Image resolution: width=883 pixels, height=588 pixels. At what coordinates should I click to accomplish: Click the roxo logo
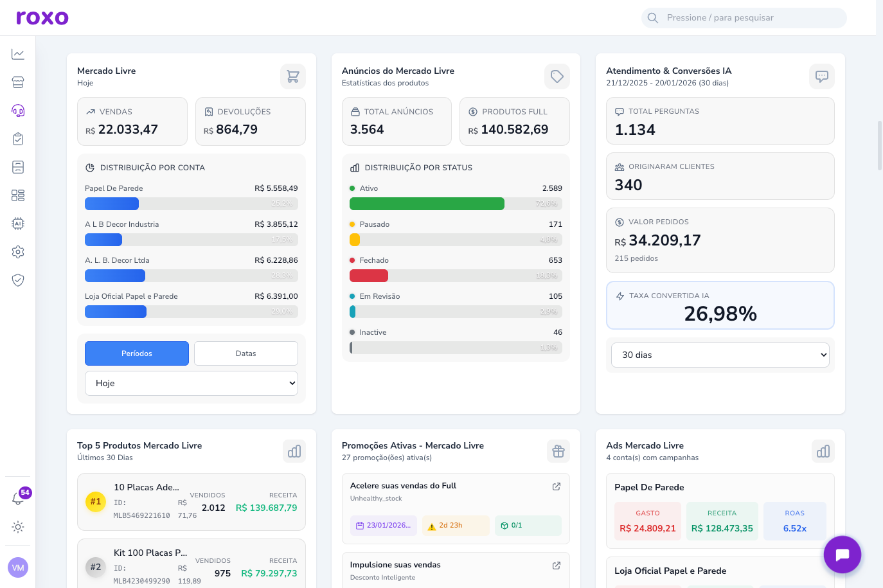(x=42, y=17)
